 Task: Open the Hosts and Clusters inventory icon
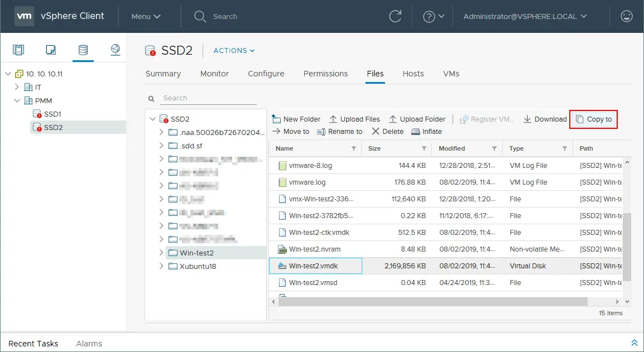point(18,50)
